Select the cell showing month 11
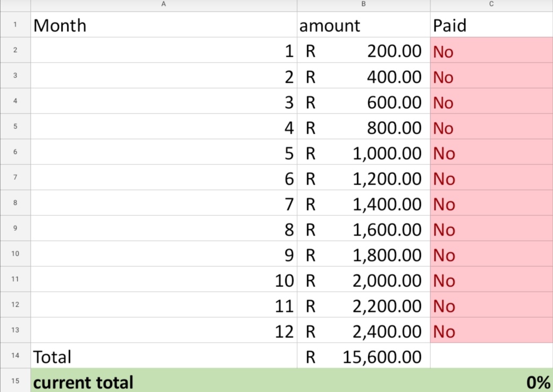Image resolution: width=553 pixels, height=392 pixels. (163, 304)
